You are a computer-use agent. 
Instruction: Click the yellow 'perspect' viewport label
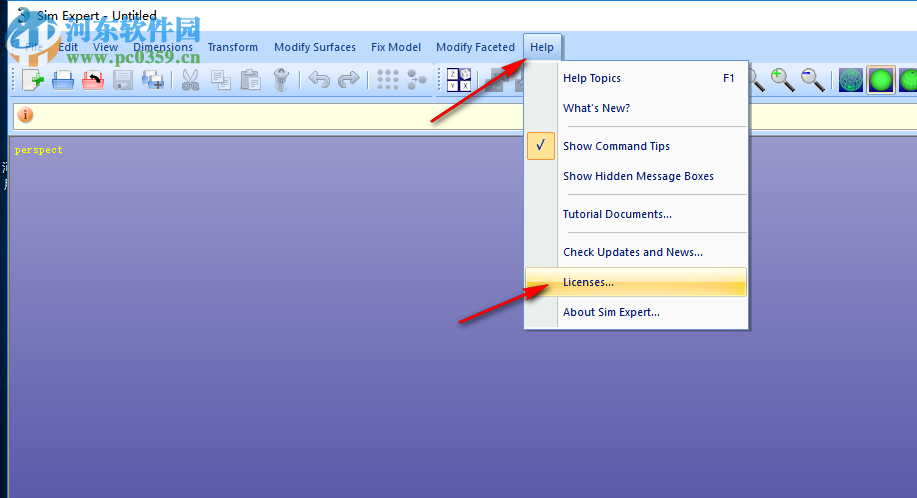[x=39, y=150]
